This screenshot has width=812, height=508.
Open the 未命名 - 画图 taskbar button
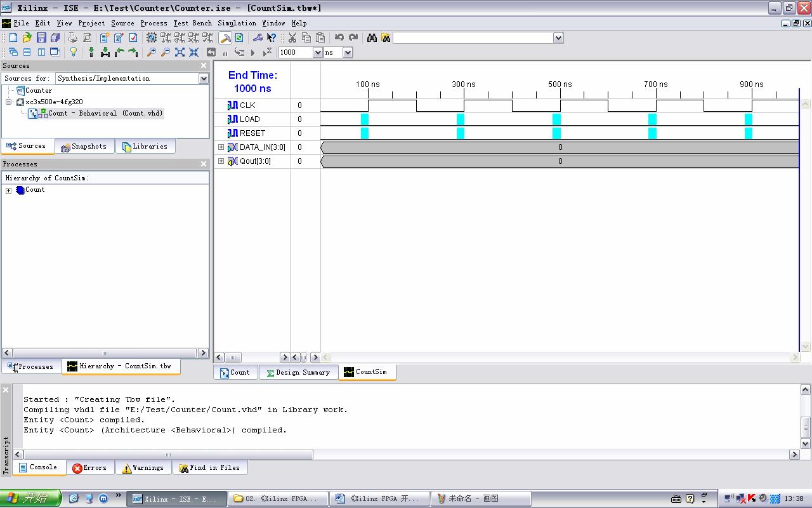coord(480,498)
